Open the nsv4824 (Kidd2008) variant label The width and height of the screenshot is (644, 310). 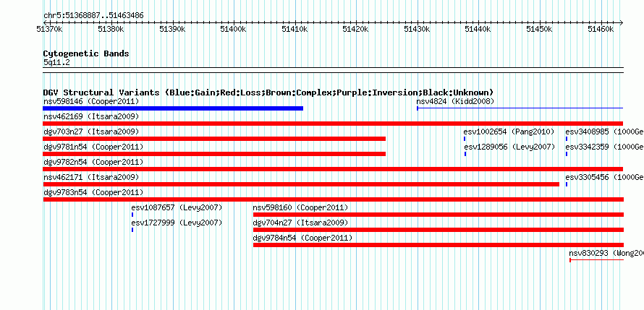pyautogui.click(x=455, y=101)
